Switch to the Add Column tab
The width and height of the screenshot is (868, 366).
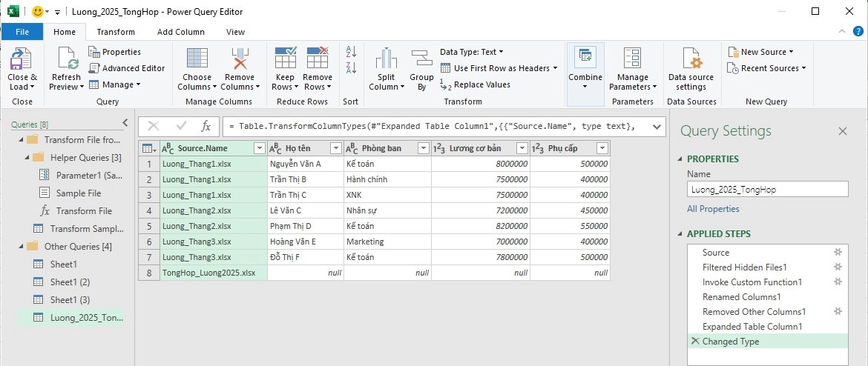coord(181,32)
